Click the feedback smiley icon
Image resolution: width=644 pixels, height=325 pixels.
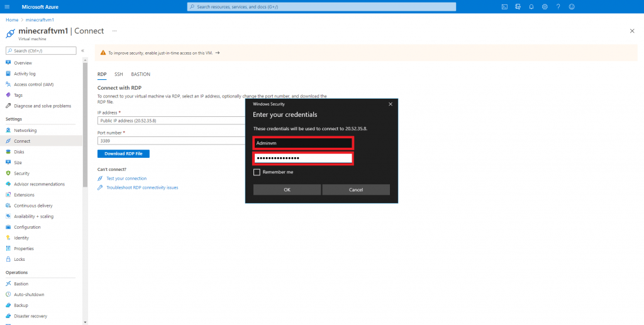pos(572,6)
